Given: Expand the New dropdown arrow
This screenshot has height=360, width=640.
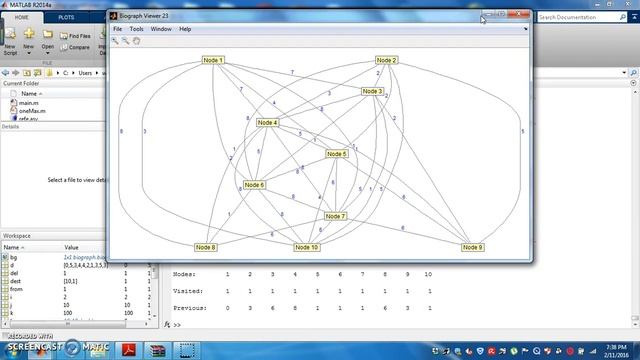Looking at the screenshot, I should pyautogui.click(x=29, y=53).
